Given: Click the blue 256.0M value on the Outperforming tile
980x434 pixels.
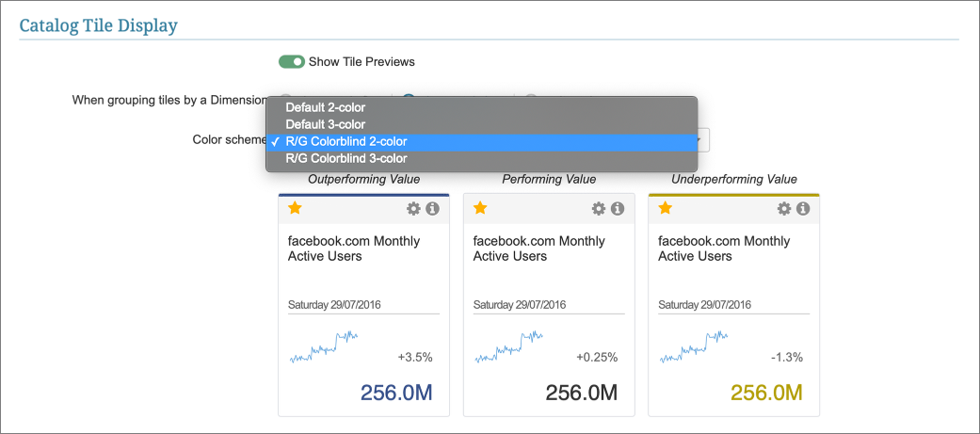Looking at the screenshot, I should click(395, 393).
